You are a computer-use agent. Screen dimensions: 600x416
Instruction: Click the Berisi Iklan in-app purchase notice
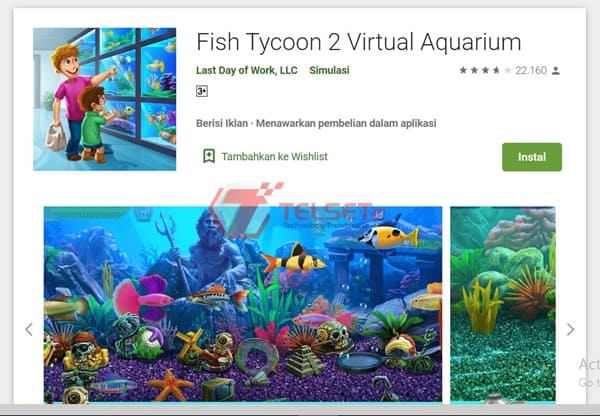(316, 123)
